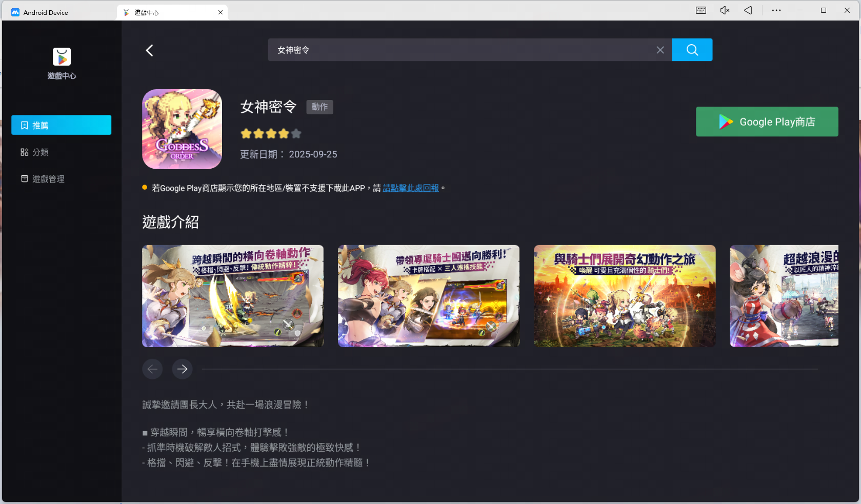This screenshot has width=861, height=504.
Task: Close the 遊戲中心 tab
Action: (x=221, y=12)
